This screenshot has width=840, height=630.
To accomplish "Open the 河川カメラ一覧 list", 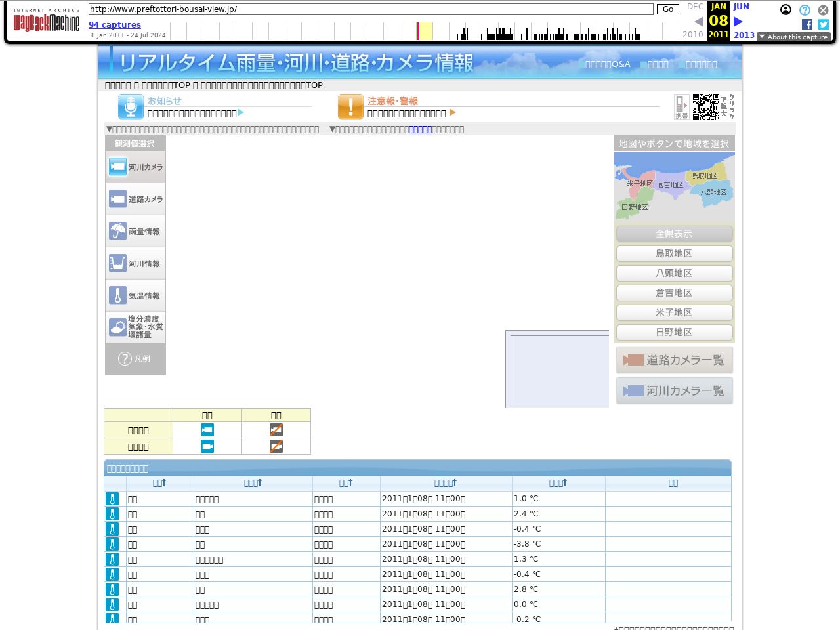I will pyautogui.click(x=675, y=390).
